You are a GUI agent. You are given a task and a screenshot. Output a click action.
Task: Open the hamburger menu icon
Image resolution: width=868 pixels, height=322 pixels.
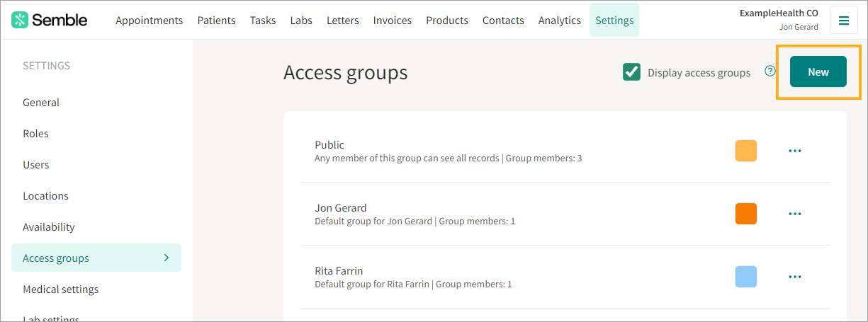pos(843,21)
